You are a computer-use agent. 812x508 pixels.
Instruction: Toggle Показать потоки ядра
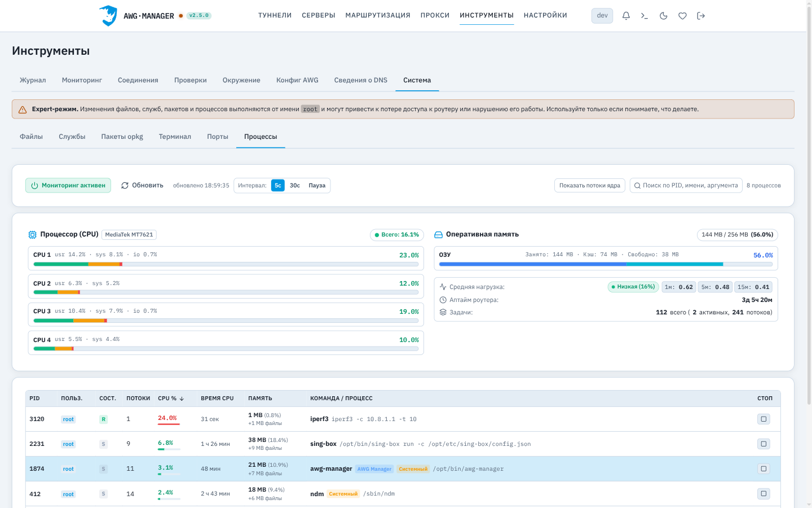click(x=590, y=185)
